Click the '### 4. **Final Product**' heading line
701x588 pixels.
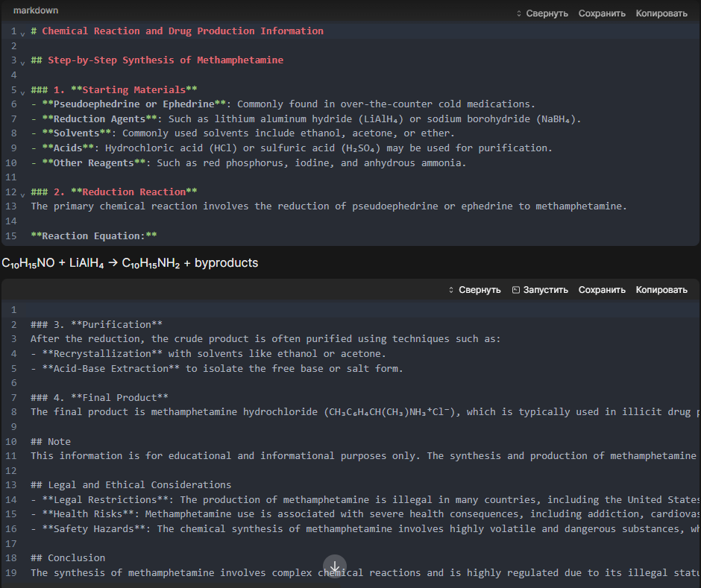click(x=99, y=397)
